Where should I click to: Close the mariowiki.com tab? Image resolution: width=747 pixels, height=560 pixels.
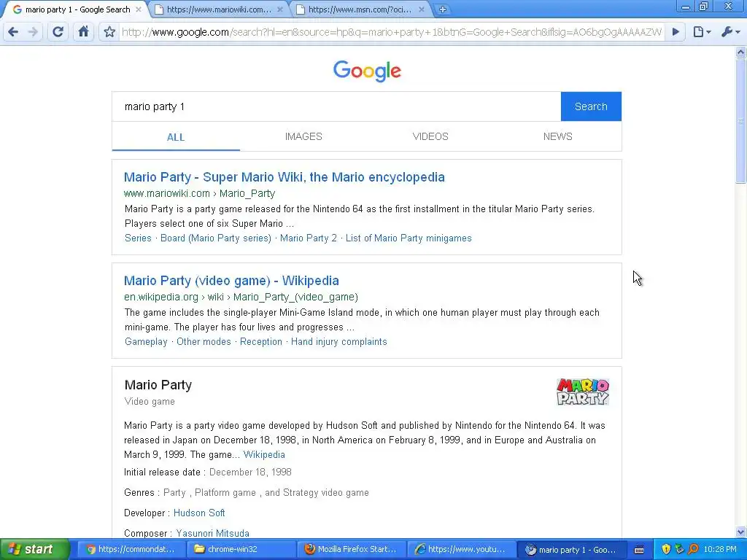[x=279, y=9]
